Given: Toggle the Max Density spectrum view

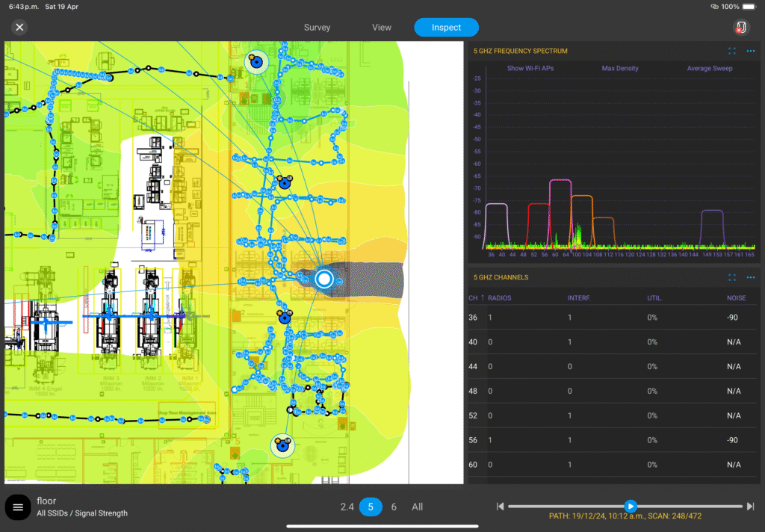Looking at the screenshot, I should pyautogui.click(x=620, y=69).
